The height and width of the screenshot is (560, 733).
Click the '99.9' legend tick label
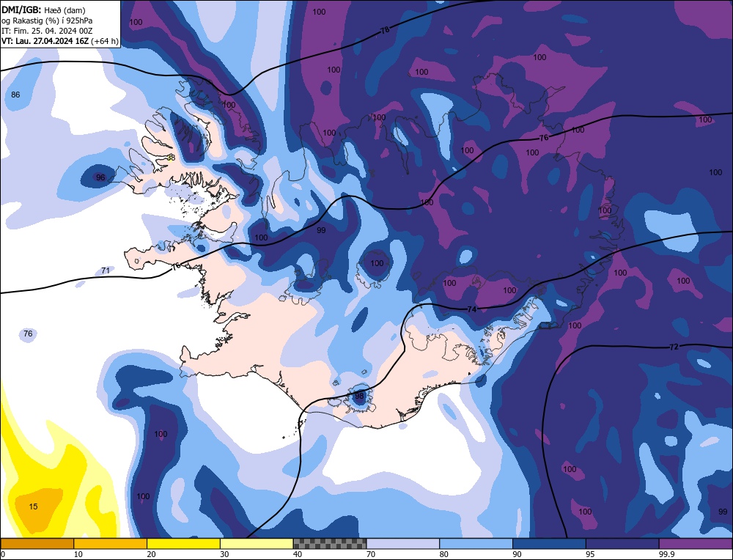pos(666,554)
